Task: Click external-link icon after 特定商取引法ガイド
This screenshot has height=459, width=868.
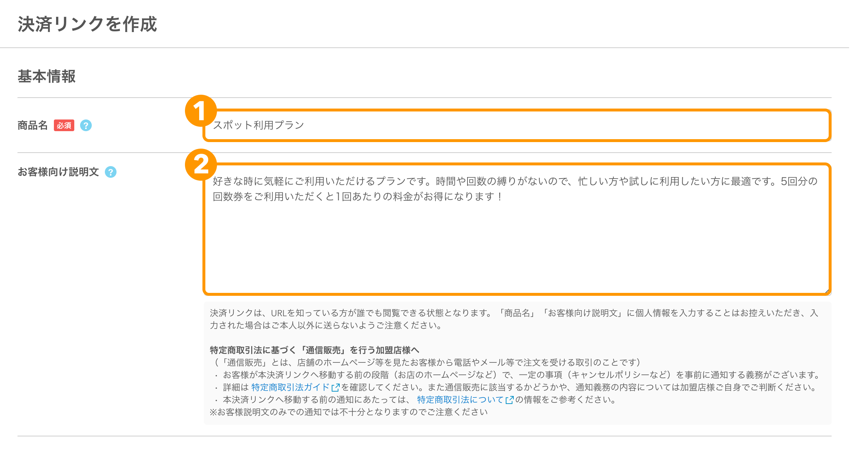Action: coord(335,388)
